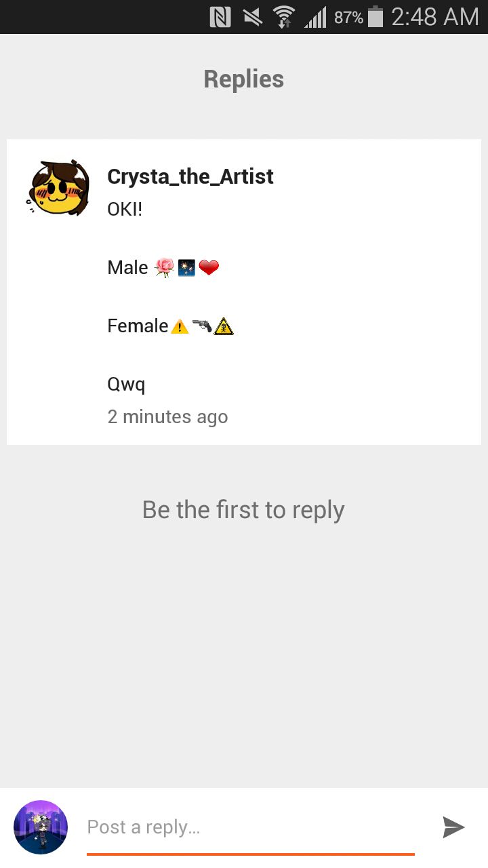Screen dimensions: 488x868
Task: Tap the sparkler emoji in Male line
Action: (186, 268)
